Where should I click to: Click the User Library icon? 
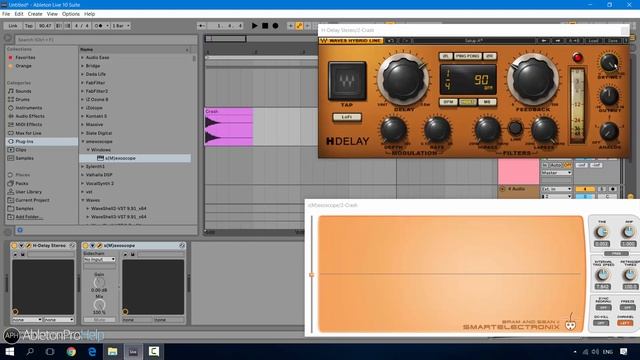click(11, 192)
